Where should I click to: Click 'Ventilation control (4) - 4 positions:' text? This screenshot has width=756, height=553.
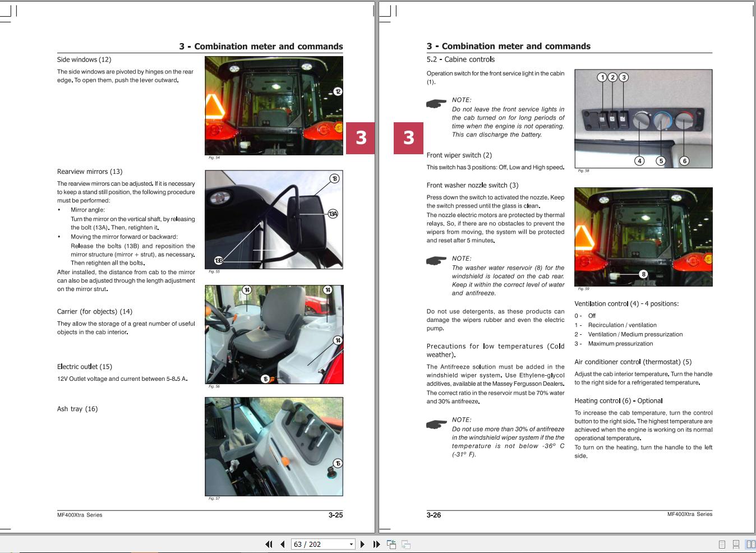tap(626, 303)
